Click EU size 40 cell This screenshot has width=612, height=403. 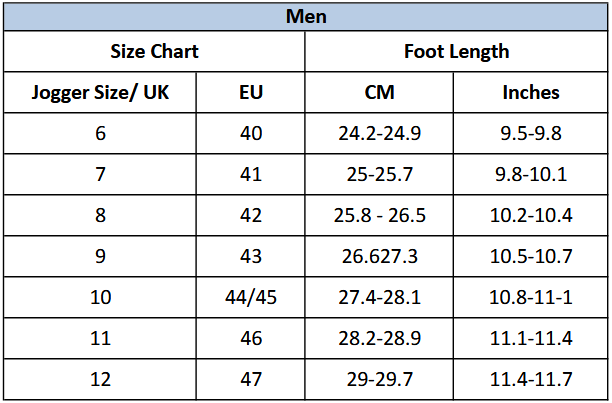click(x=251, y=133)
